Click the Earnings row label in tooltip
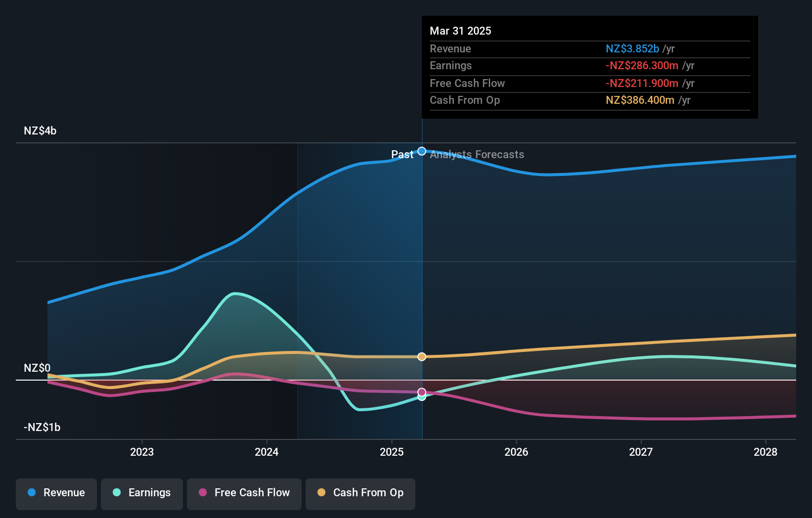The height and width of the screenshot is (518, 812). pos(451,66)
